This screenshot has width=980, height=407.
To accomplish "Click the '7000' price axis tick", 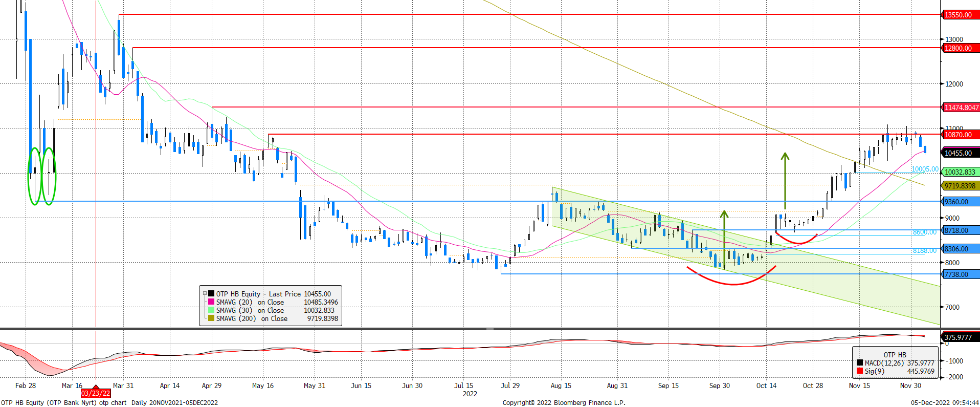I will tap(952, 307).
